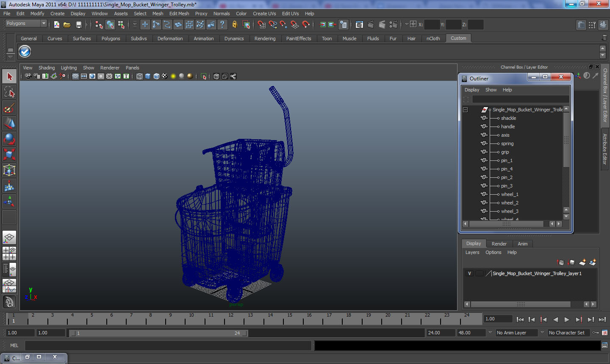Image resolution: width=610 pixels, height=364 pixels.
Task: Select the Scale tool cube icon
Action: click(x=9, y=154)
